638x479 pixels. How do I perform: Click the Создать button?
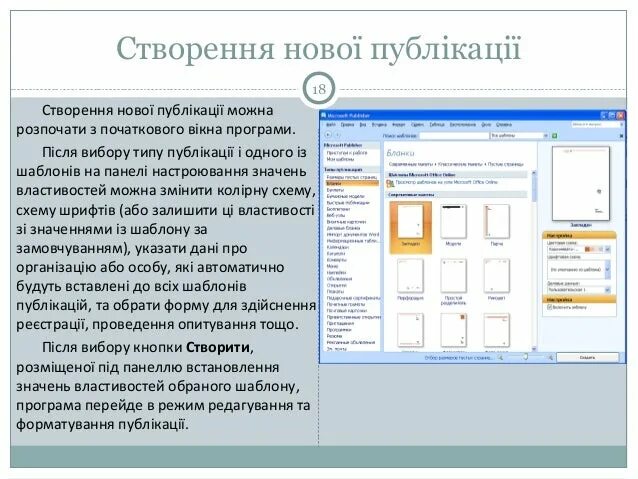(x=587, y=357)
